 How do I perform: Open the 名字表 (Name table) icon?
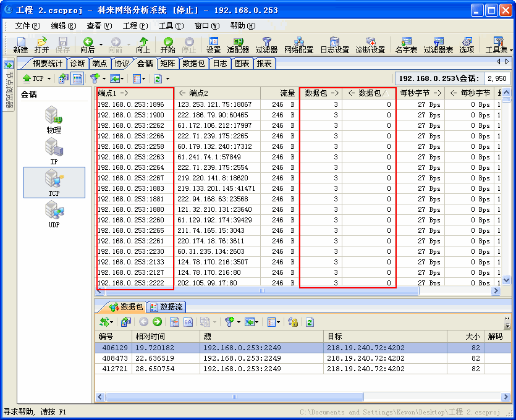click(406, 44)
